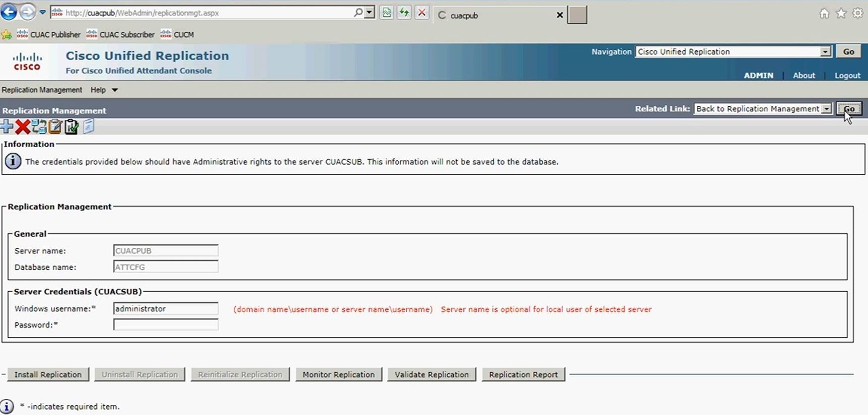Screen dimensions: 868x415
Task: Open the browser tools gear icon
Action: tap(858, 14)
